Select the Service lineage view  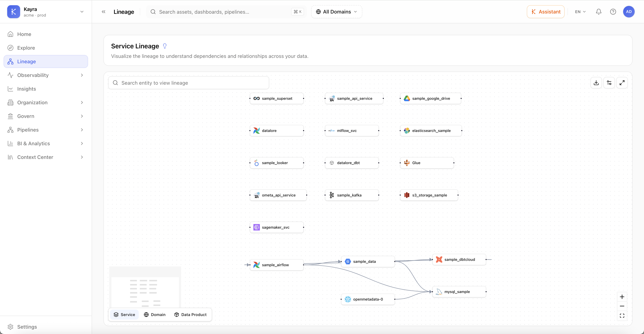[x=124, y=315]
